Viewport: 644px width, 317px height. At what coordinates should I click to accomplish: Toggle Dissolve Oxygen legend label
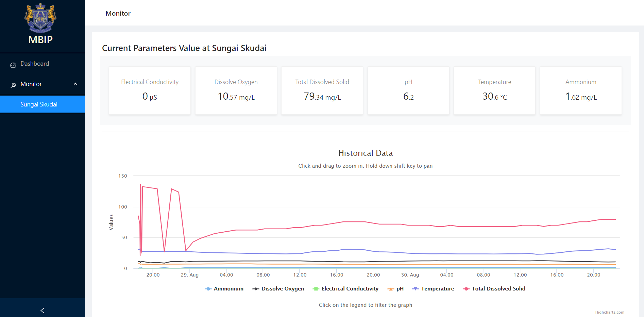click(x=283, y=289)
